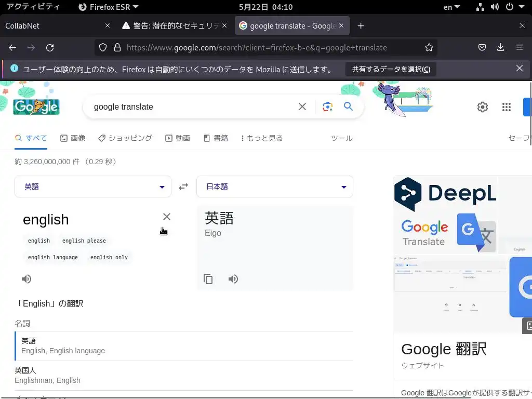Open the power system menu
This screenshot has height=399, width=532.
pos(510,7)
